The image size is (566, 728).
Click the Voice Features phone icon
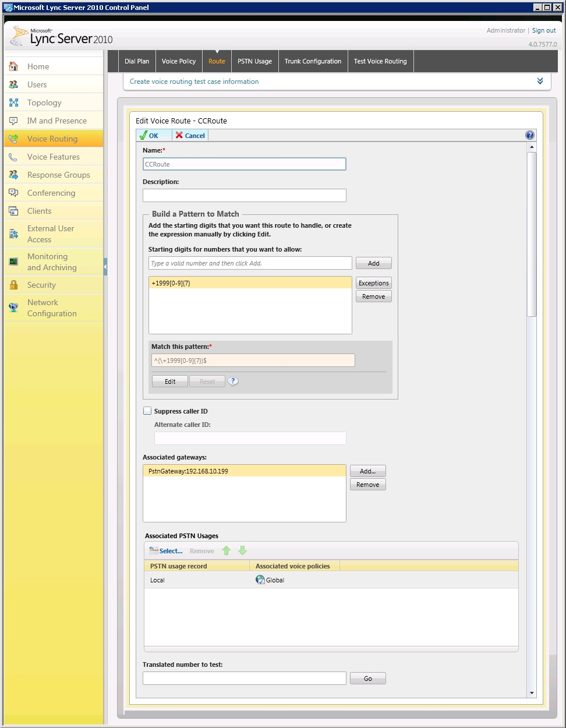coord(13,157)
